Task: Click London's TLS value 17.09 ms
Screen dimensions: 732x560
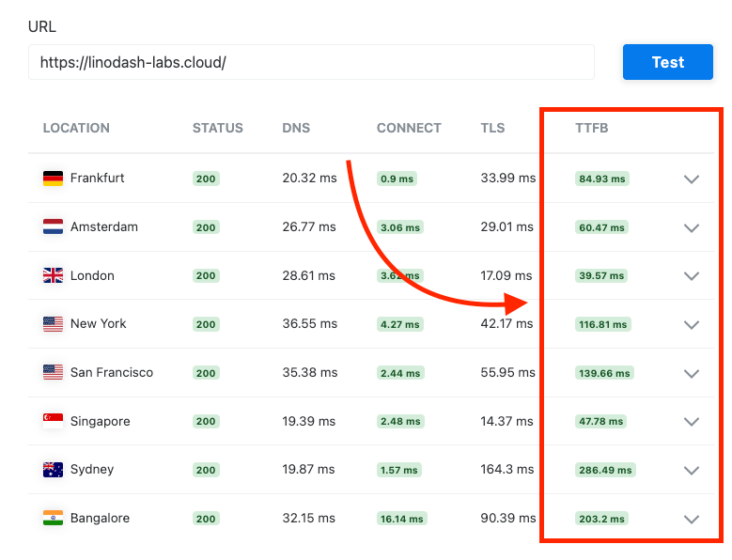Action: point(506,275)
